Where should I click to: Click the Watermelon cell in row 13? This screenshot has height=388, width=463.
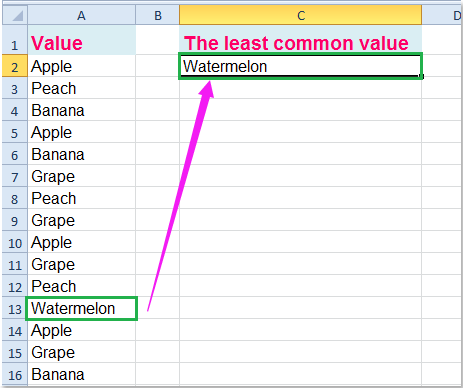[x=82, y=308]
